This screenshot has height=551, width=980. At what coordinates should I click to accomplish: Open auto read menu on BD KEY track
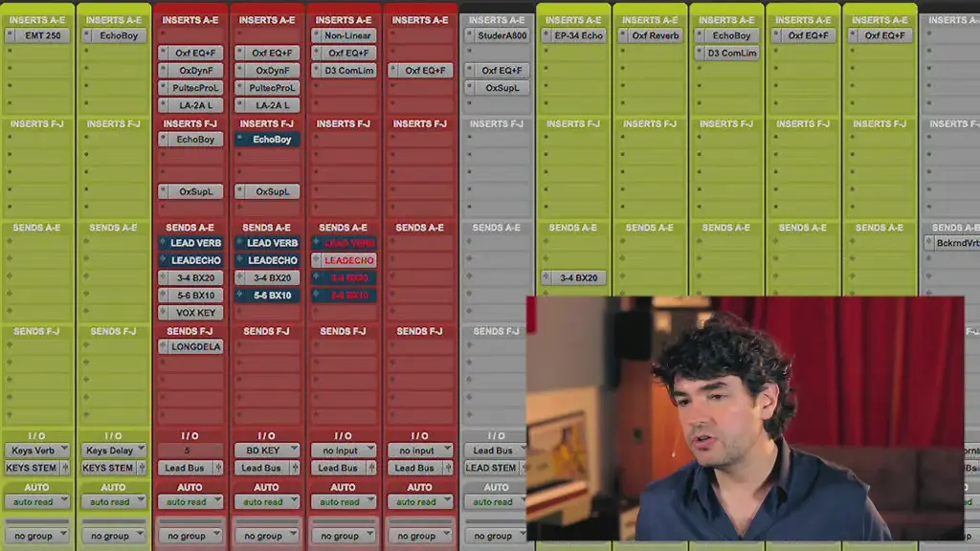[x=267, y=501]
